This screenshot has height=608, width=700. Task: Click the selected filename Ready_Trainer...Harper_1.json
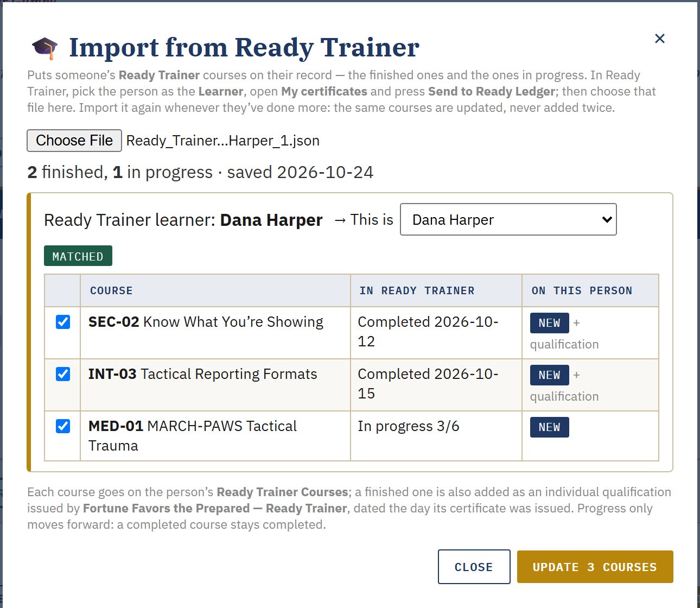(223, 141)
